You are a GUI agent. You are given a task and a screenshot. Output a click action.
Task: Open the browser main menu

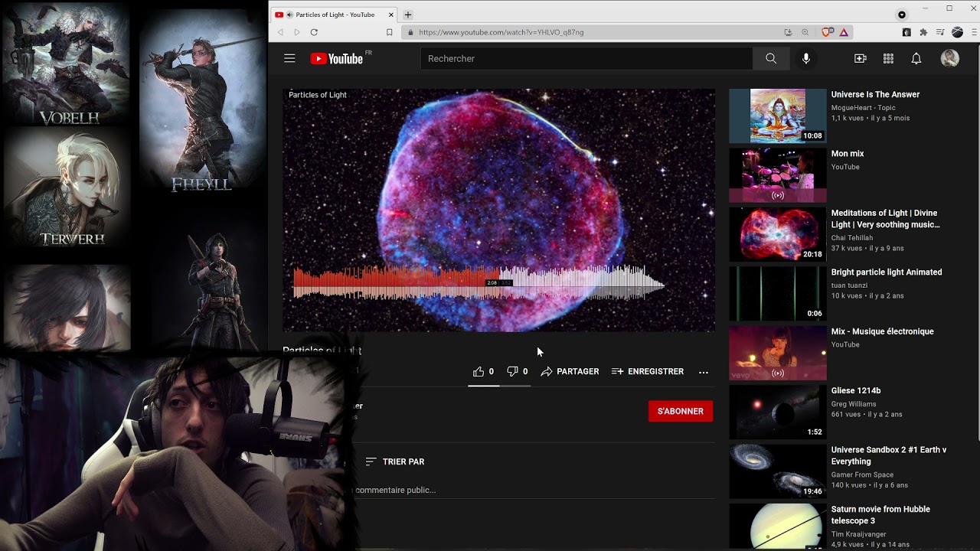click(974, 32)
